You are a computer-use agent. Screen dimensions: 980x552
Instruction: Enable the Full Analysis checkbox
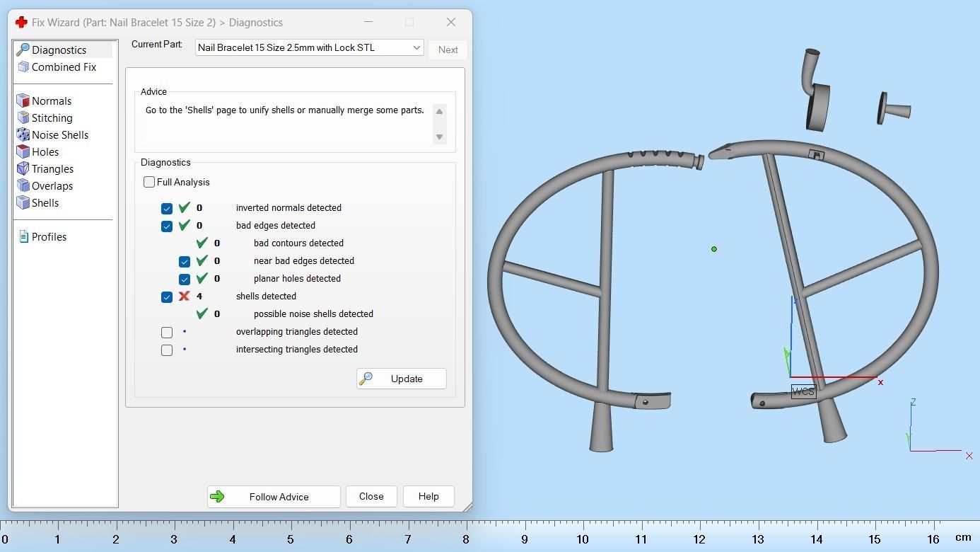(149, 182)
